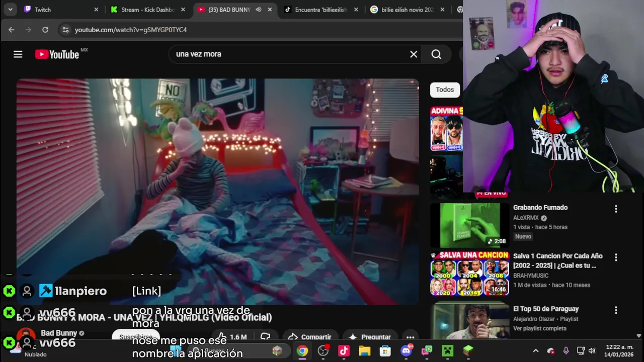The image size is (644, 362).
Task: Click the [Link] in 11anpiero chat message
Action: tap(146, 291)
